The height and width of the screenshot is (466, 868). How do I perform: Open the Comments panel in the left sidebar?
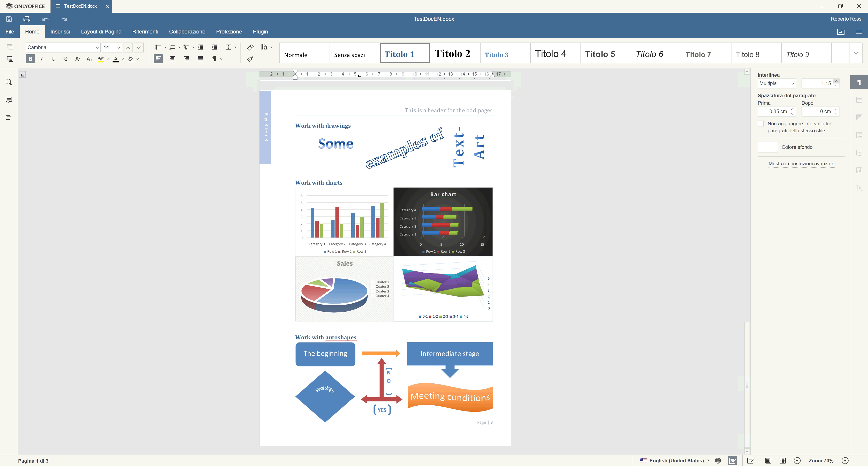point(9,100)
